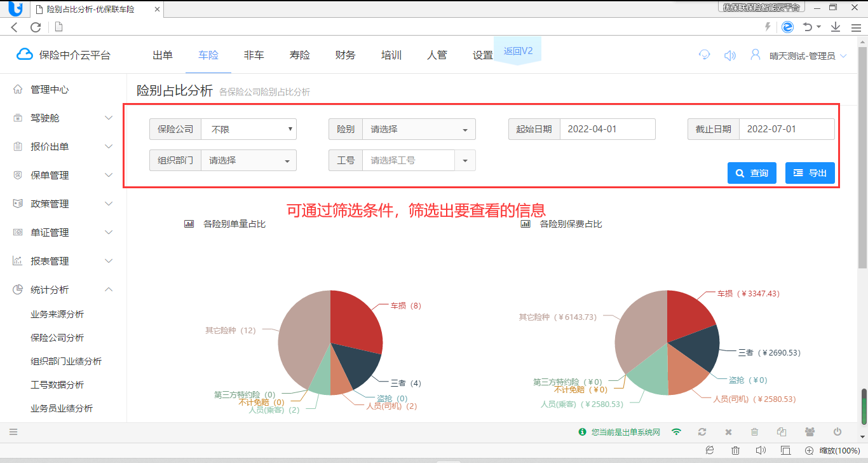This screenshot has height=463, width=868.
Task: Collapse the 统计分析 sidebar menu
Action: click(109, 289)
